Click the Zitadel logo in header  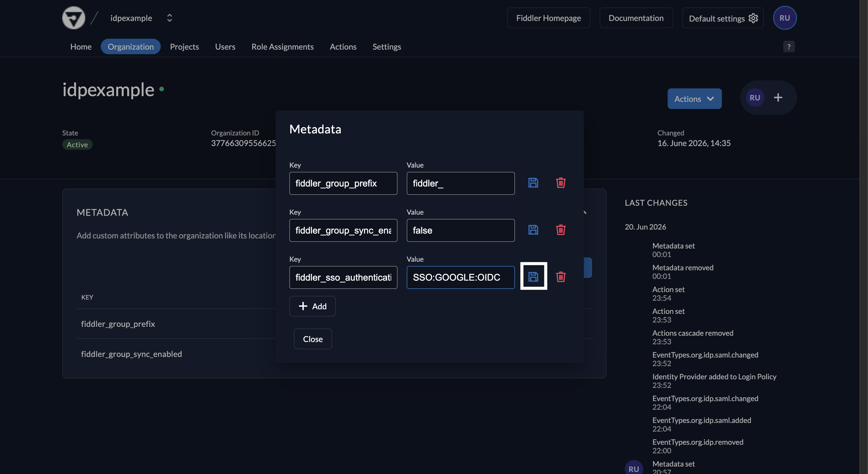point(74,18)
